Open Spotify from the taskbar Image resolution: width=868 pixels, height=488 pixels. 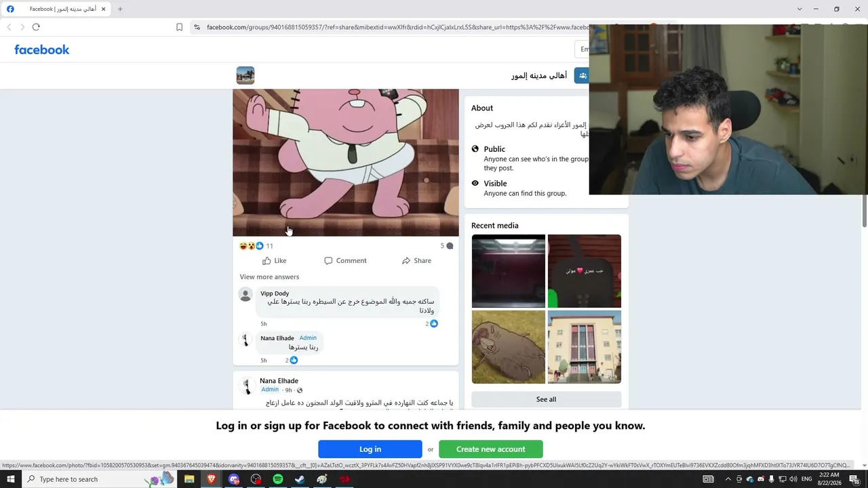coord(278,479)
